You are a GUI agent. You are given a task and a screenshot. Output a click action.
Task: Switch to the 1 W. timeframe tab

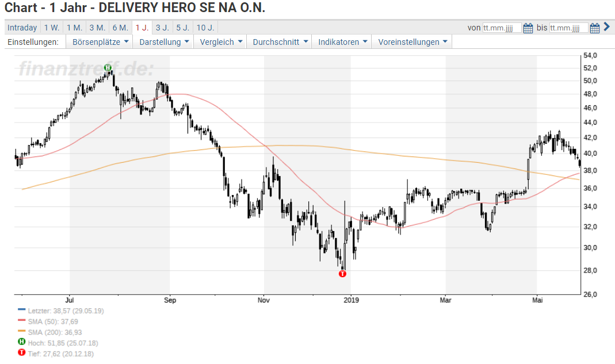[x=52, y=28]
